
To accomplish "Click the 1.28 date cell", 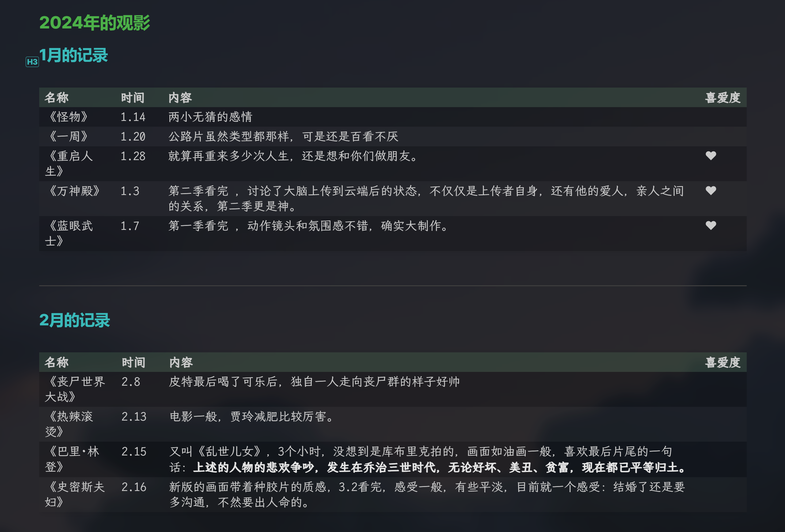I will pos(133,156).
